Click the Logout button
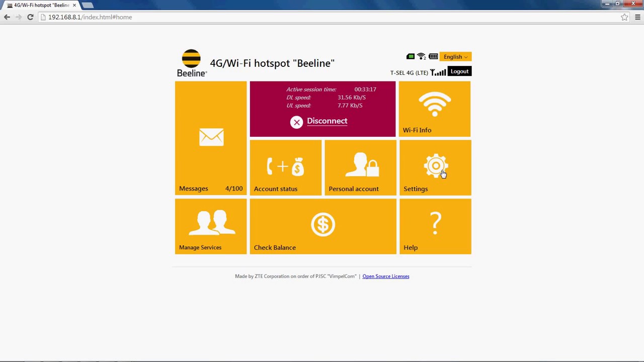 [459, 71]
